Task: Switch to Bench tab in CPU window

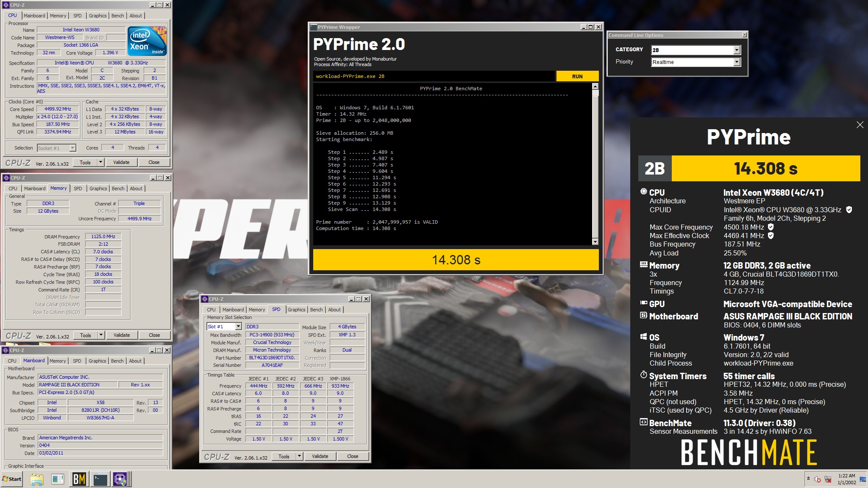Action: [118, 16]
